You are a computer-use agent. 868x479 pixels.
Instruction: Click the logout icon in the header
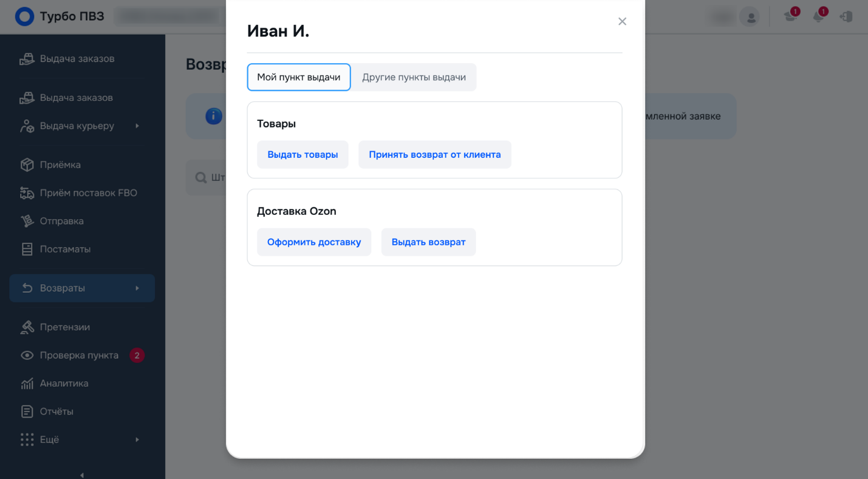click(846, 17)
